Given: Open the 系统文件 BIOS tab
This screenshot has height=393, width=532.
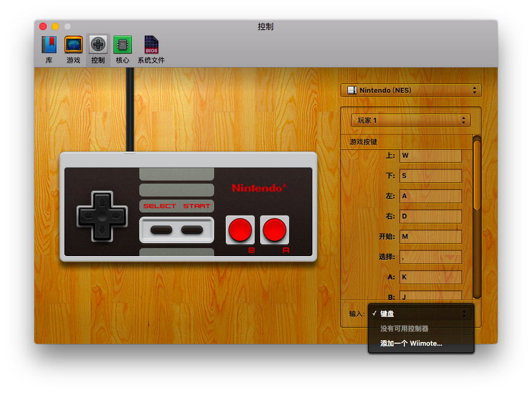Looking at the screenshot, I should tap(151, 50).
